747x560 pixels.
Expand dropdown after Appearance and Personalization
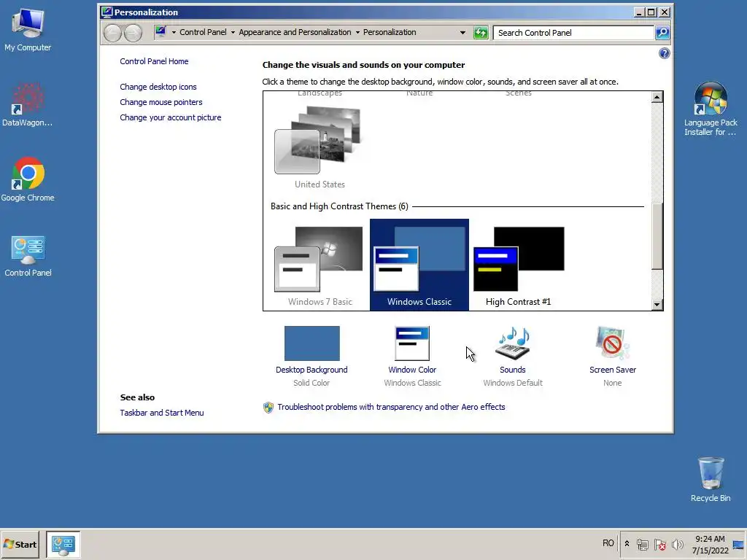click(x=357, y=32)
